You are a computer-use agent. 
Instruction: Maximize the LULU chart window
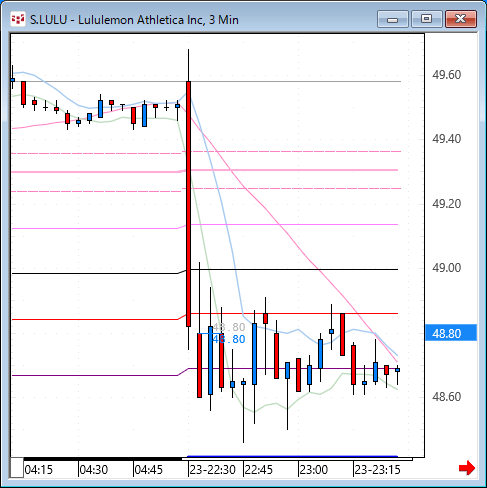pyautogui.click(x=426, y=19)
